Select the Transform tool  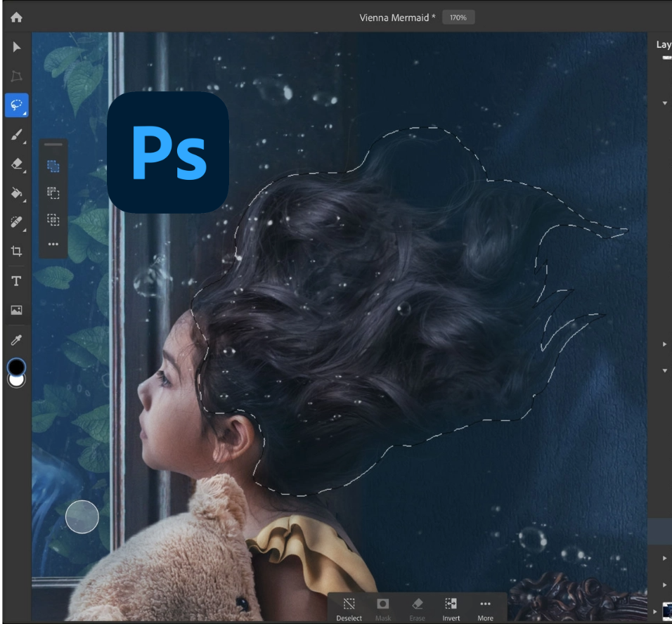pos(16,76)
